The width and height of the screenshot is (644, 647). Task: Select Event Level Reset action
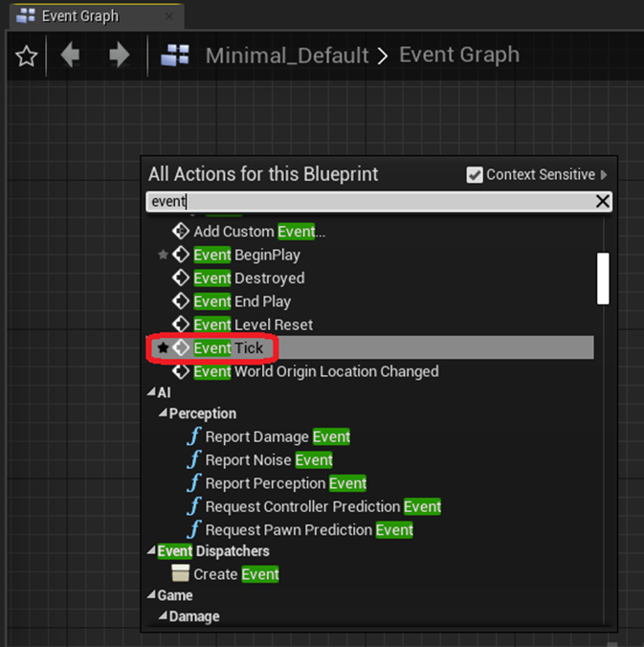[253, 324]
